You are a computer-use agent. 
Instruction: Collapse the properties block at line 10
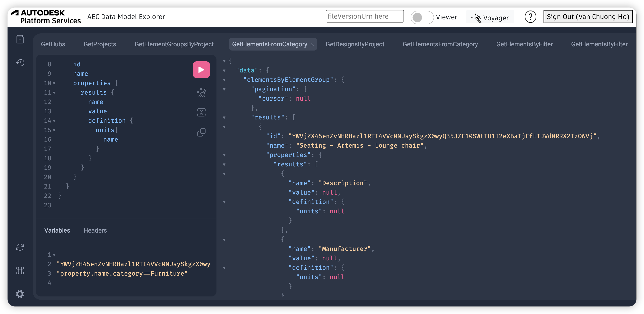click(54, 83)
